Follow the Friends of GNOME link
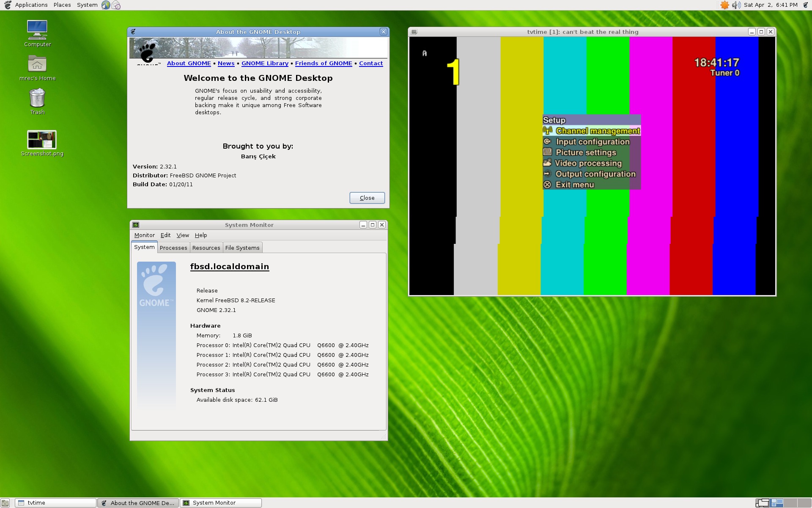The width and height of the screenshot is (812, 508). coord(324,63)
